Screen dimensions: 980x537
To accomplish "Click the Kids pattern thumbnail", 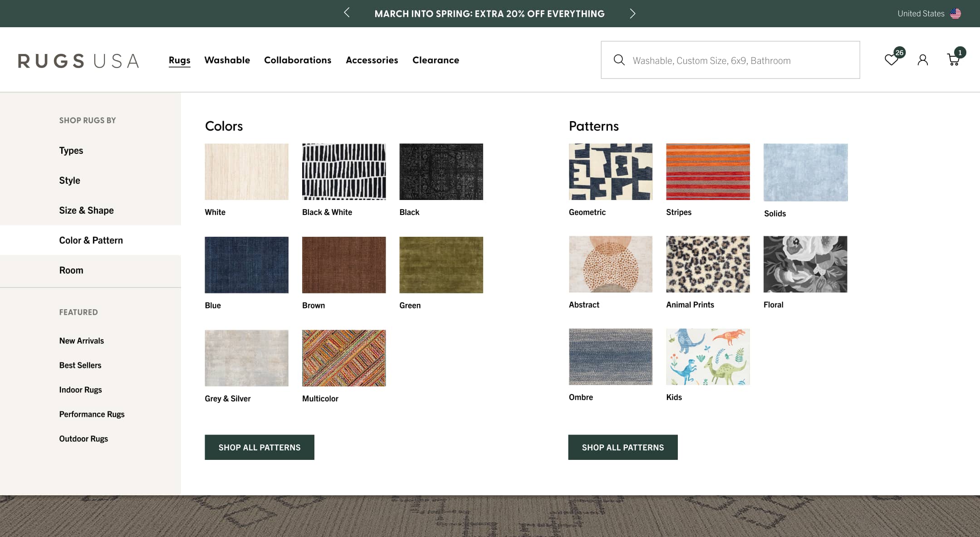I will [707, 356].
